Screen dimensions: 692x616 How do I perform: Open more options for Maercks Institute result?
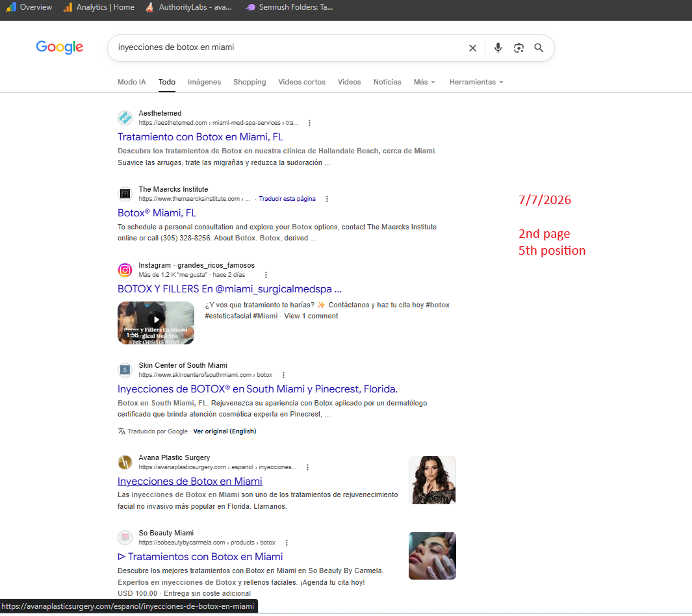click(327, 199)
